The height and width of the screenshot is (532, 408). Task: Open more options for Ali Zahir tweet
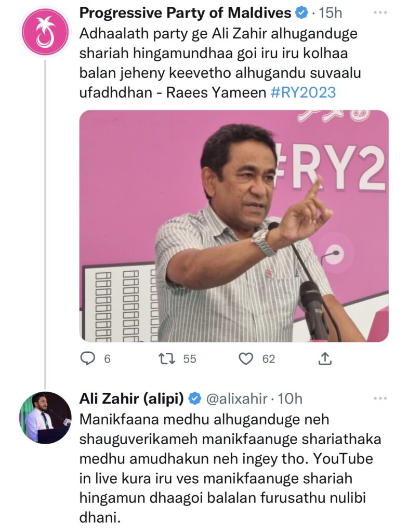[380, 398]
